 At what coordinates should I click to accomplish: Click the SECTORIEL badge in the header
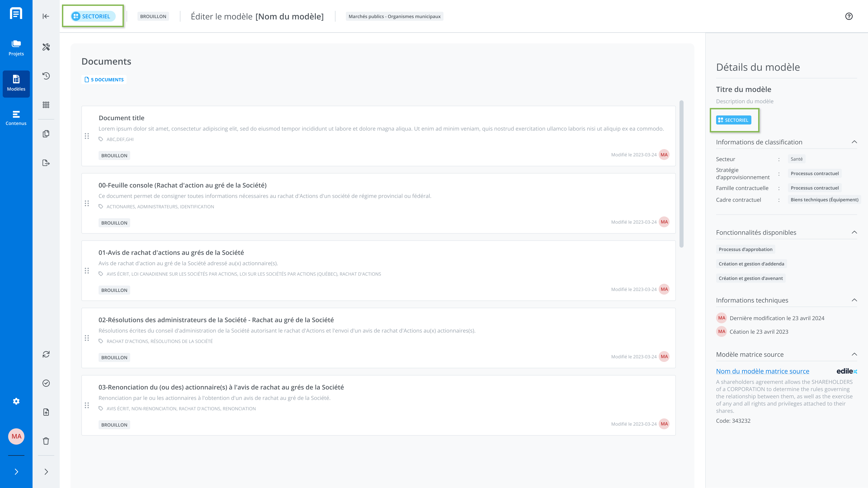coord(93,16)
